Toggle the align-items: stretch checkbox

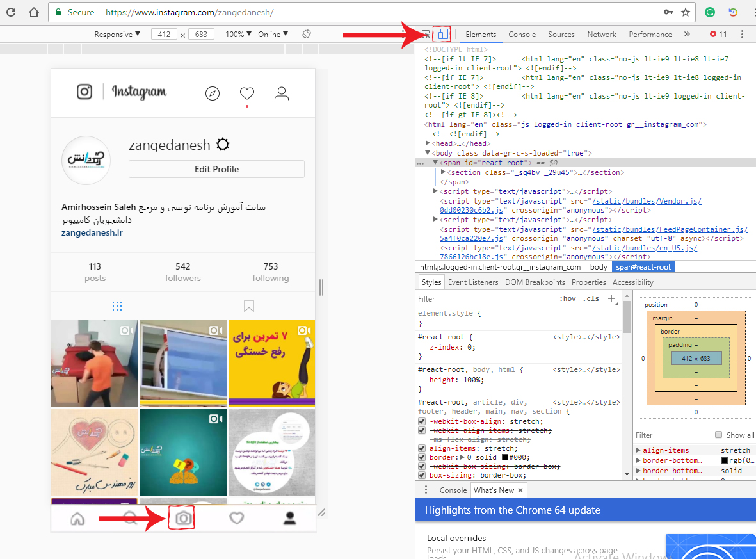tap(422, 449)
